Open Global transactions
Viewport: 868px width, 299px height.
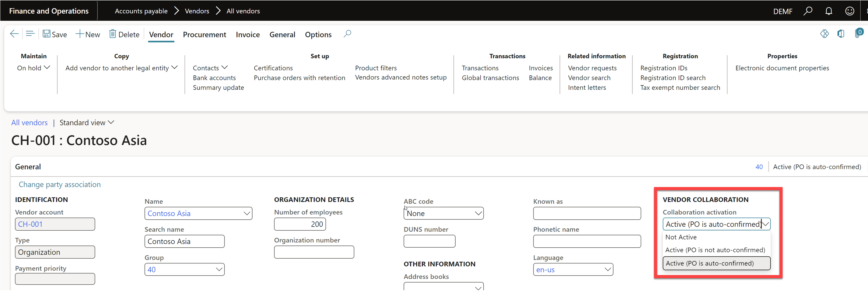tap(491, 78)
